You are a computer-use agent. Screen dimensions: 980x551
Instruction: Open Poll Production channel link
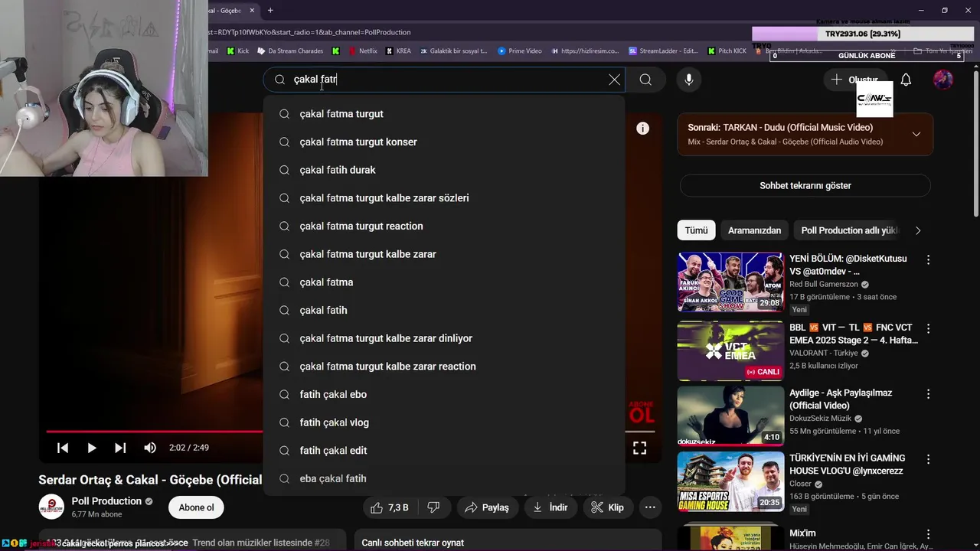click(106, 501)
